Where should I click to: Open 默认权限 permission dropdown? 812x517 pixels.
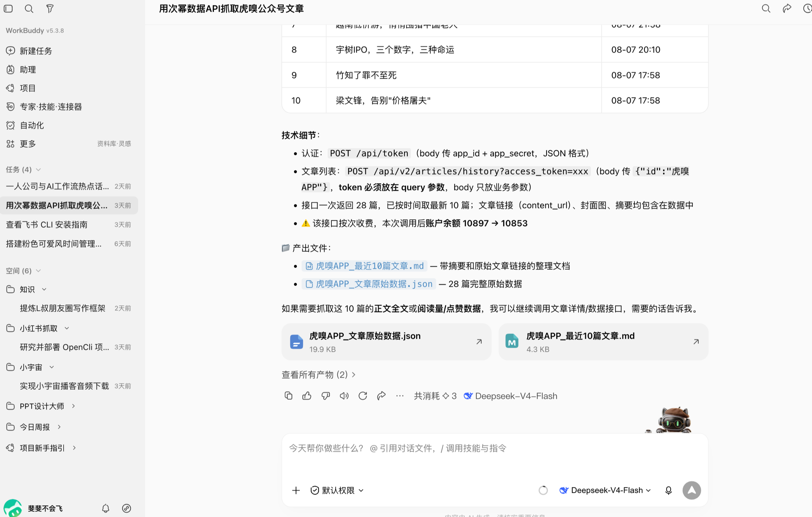[337, 490]
